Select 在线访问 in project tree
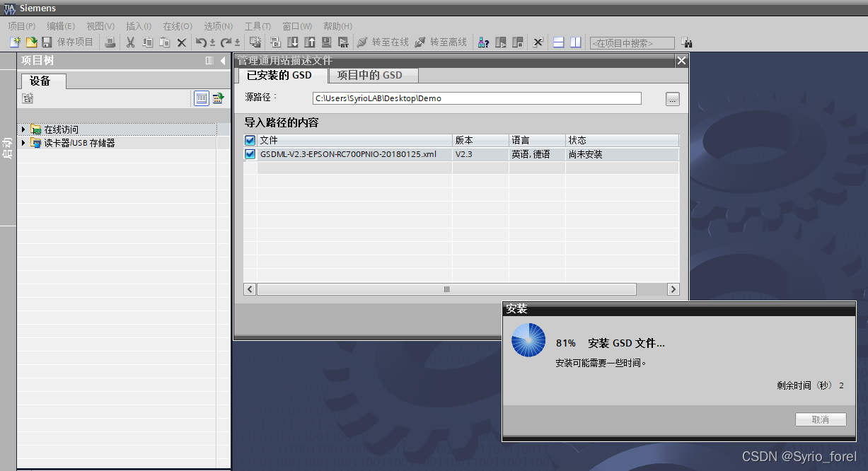Screen dimensions: 868x471 62,130
